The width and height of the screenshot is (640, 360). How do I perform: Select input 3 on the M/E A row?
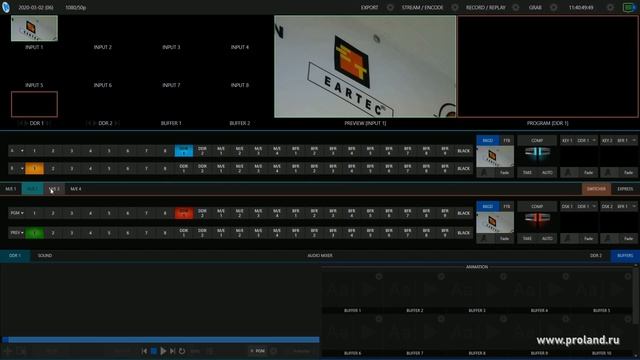(72, 151)
